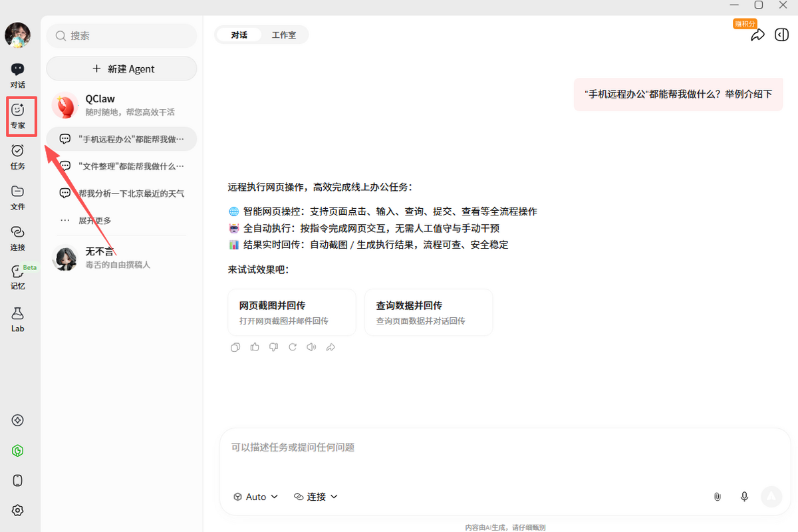Click the compass icon in lower sidebar
This screenshot has width=798, height=532.
point(18,420)
